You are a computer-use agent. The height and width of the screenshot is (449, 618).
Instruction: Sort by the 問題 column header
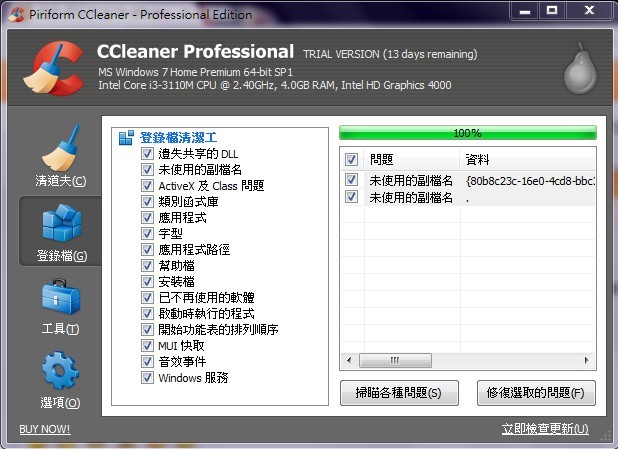(412, 159)
